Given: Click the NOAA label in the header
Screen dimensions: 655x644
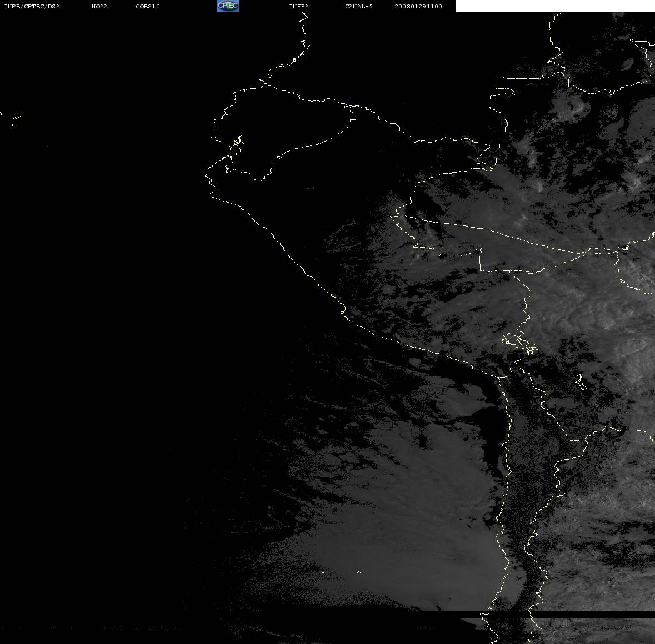Looking at the screenshot, I should click(x=99, y=6).
